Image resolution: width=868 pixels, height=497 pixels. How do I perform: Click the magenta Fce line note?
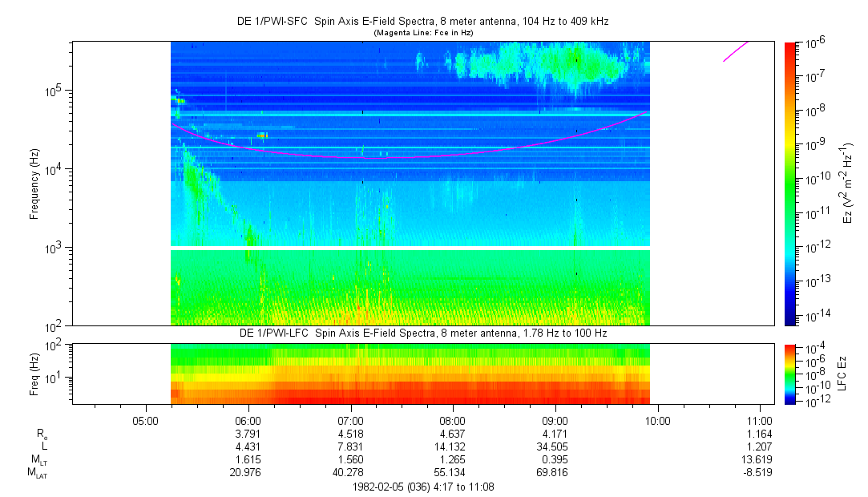(423, 33)
